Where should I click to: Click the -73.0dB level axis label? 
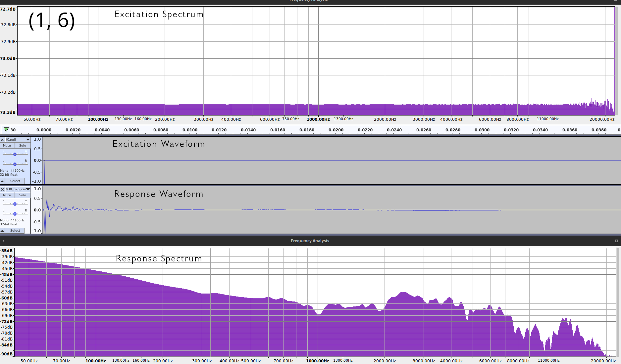pos(8,58)
